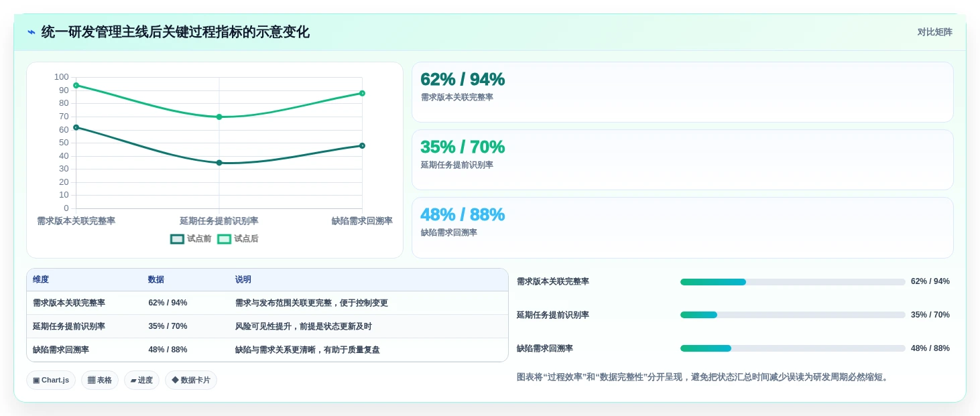980x416 pixels.
Task: Click the table cell 48% / 88%
Action: [x=168, y=350]
